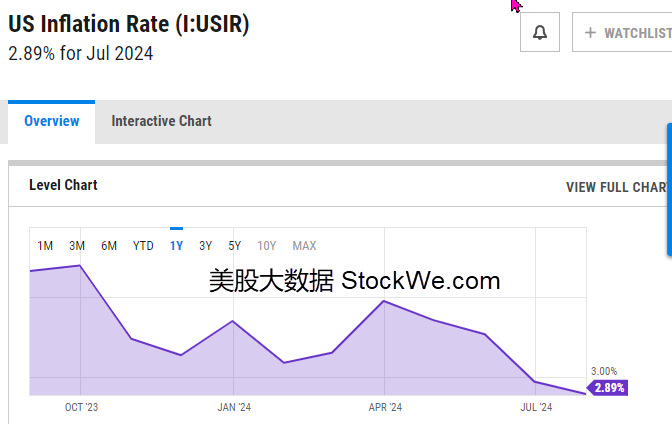Image resolution: width=672 pixels, height=424 pixels.
Task: Click the April 2024 peak on chart
Action: (x=384, y=301)
